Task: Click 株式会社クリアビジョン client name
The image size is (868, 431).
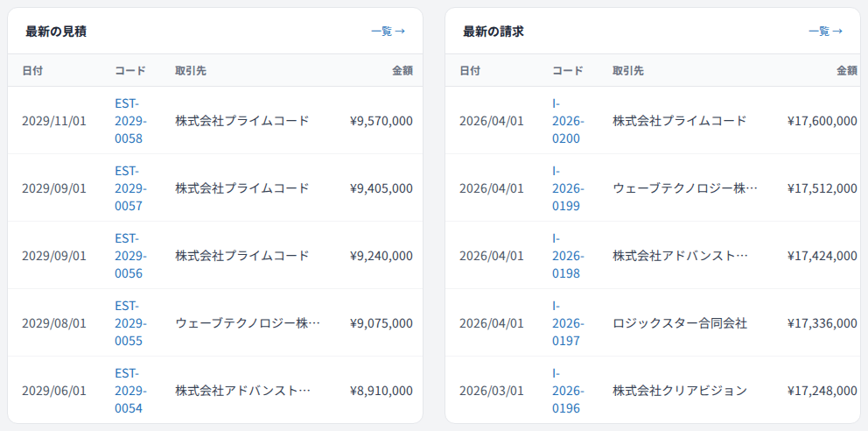Action: click(x=680, y=391)
